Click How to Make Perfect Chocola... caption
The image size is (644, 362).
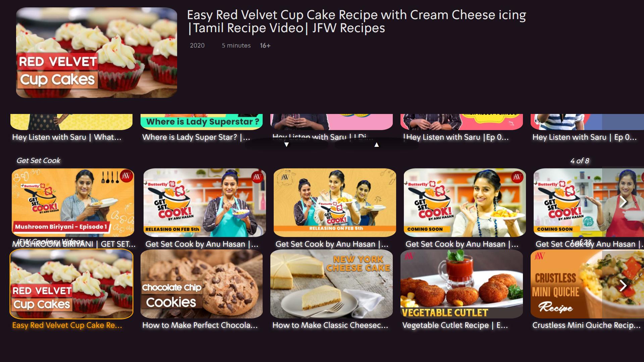point(200,325)
